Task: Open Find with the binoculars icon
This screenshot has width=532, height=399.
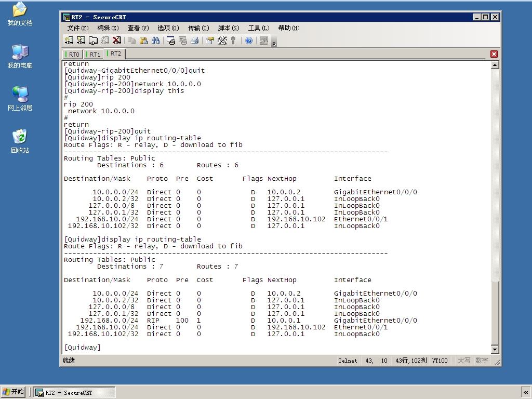Action: pos(156,41)
